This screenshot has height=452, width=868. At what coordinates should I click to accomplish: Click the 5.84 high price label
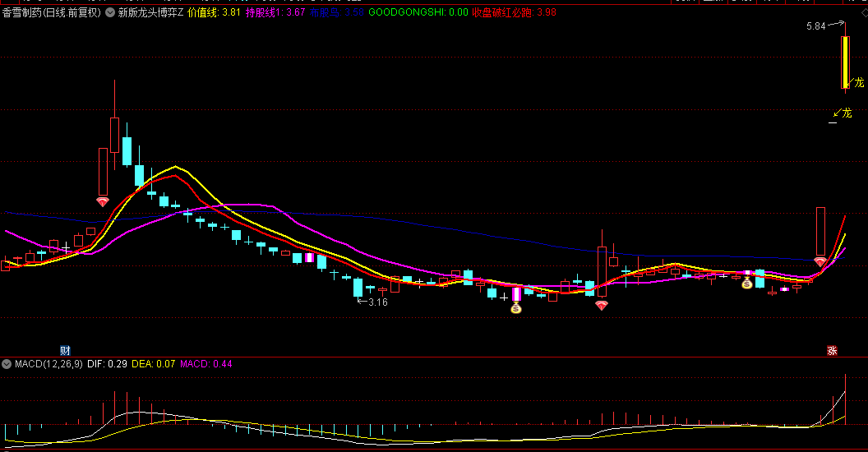(x=816, y=26)
